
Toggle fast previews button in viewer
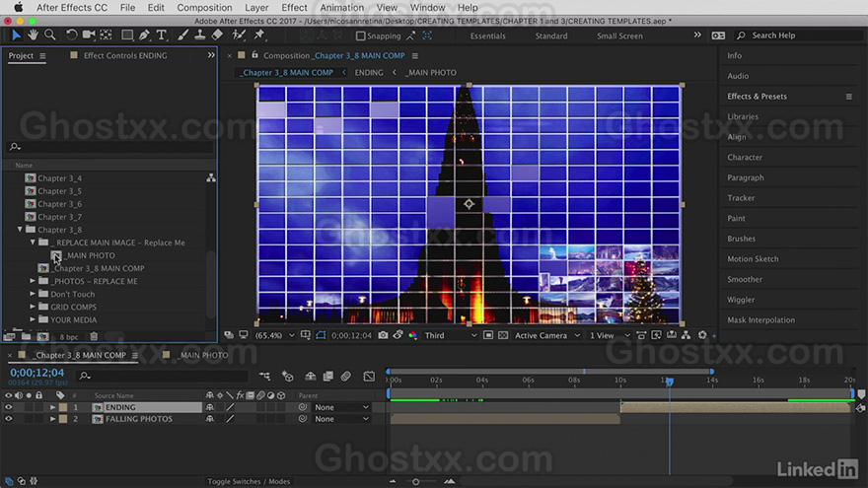(656, 335)
